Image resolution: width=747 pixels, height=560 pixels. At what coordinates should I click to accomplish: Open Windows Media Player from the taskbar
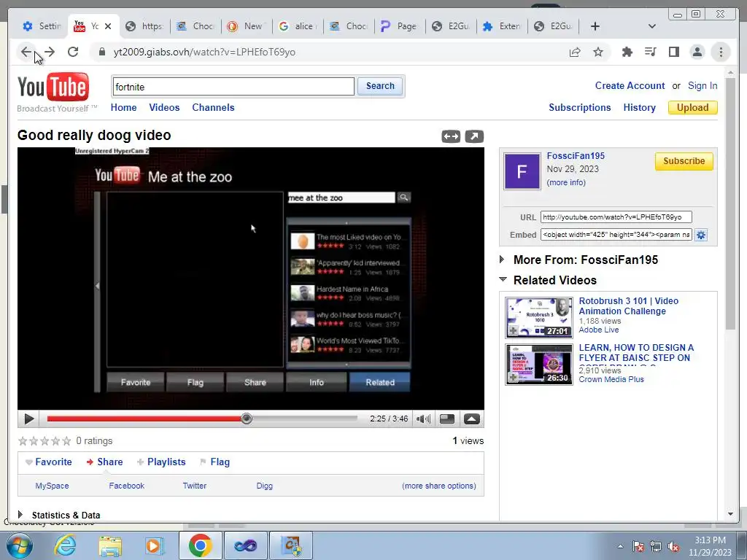point(154,545)
